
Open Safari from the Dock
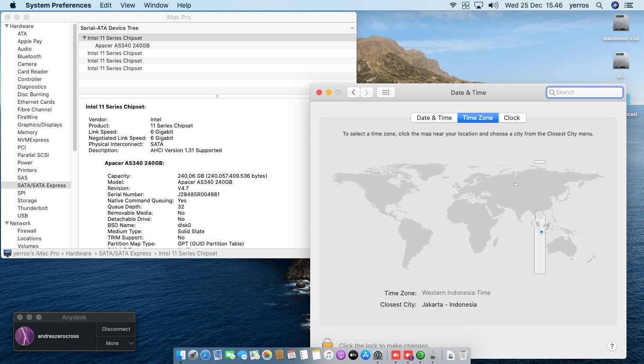(205, 355)
